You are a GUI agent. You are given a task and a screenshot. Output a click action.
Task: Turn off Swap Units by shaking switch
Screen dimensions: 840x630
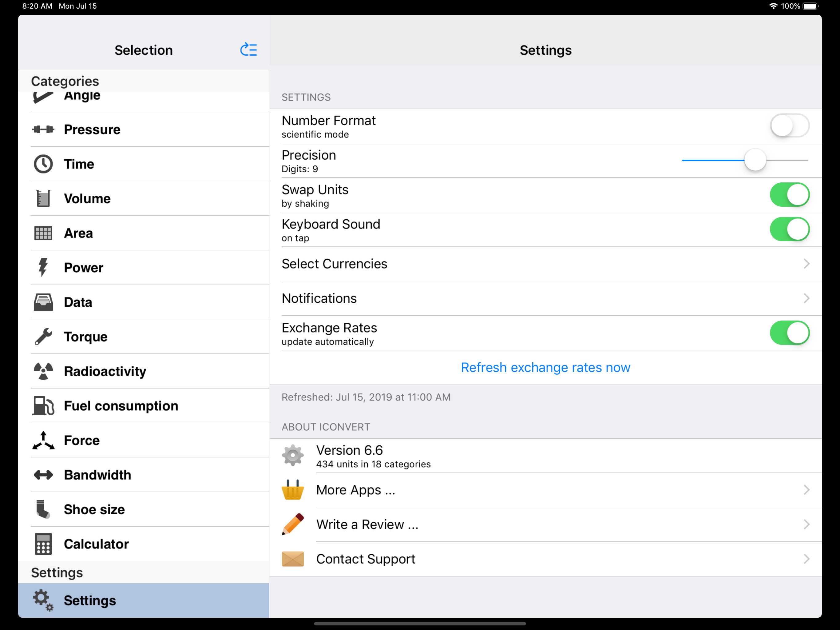tap(790, 194)
